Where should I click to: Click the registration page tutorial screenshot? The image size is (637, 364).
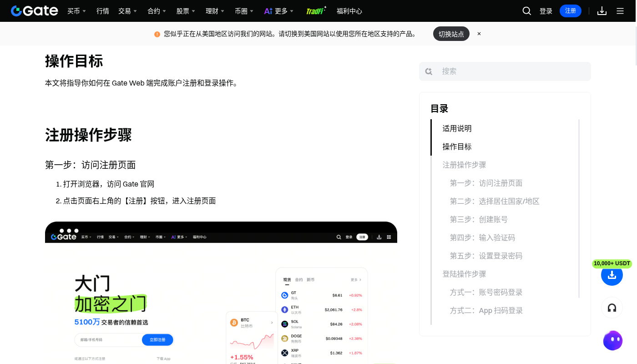coord(221,293)
